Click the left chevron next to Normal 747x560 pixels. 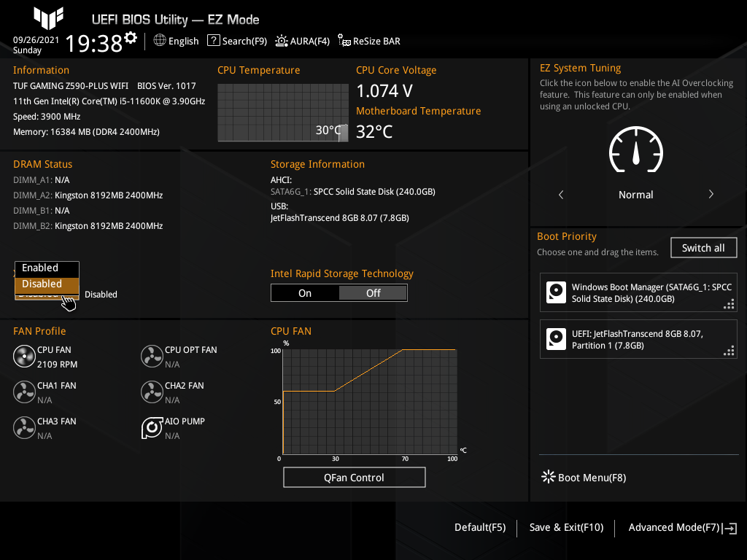[560, 194]
